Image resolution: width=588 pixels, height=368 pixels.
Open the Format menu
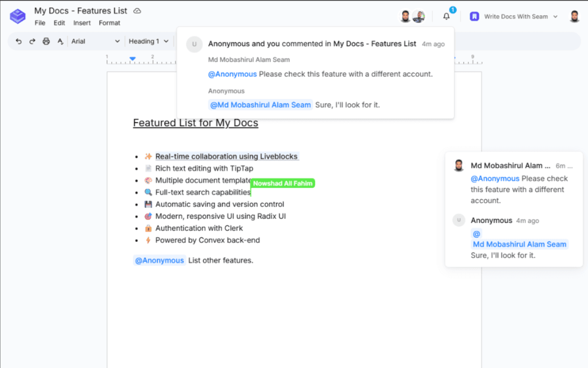[110, 23]
